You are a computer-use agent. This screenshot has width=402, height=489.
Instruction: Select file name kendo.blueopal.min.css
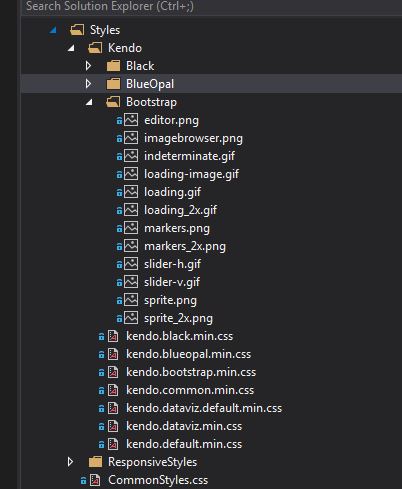189,354
